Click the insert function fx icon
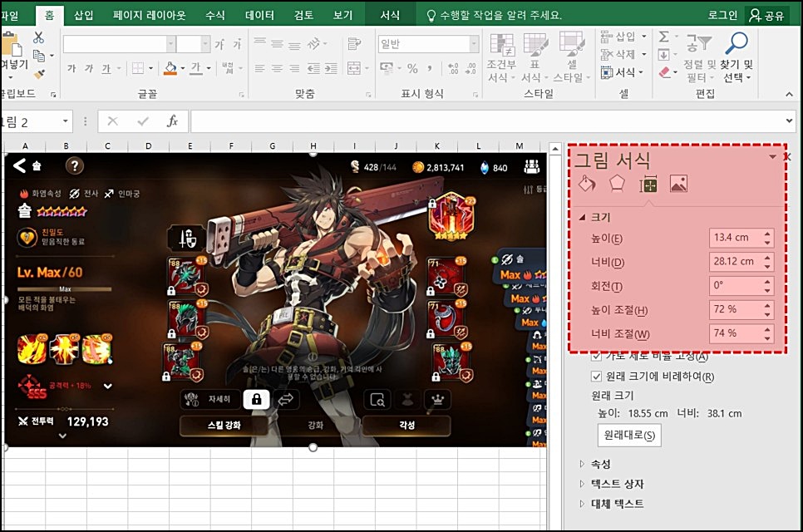 (173, 121)
